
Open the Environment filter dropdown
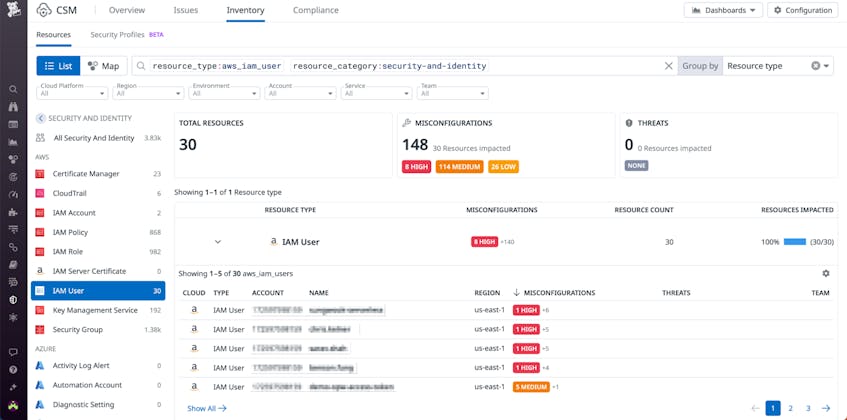pyautogui.click(x=224, y=93)
